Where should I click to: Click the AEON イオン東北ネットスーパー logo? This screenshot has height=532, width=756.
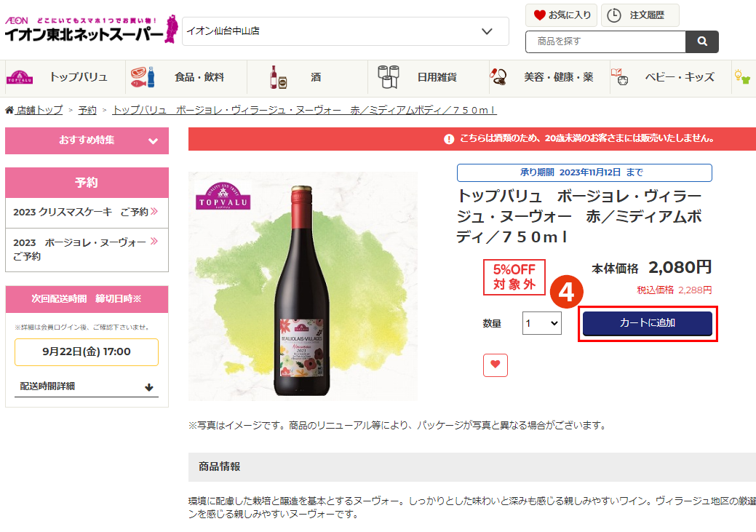(x=91, y=29)
